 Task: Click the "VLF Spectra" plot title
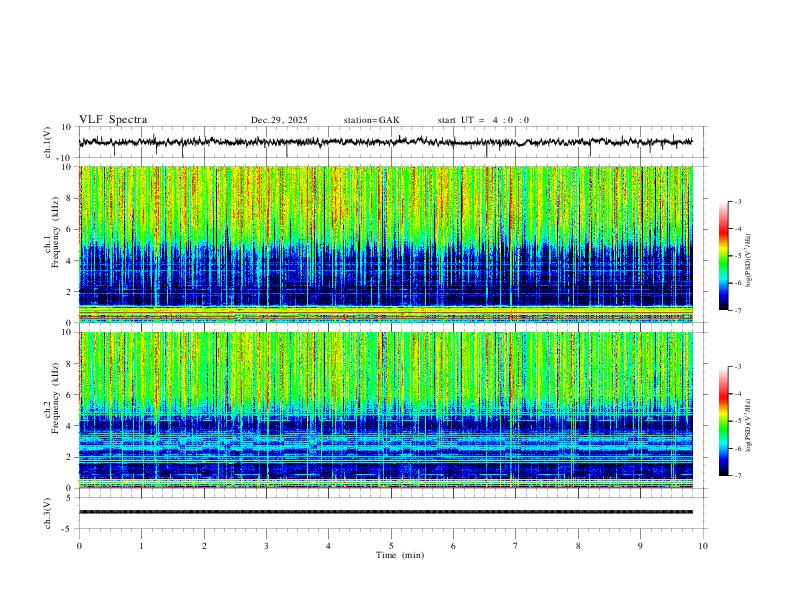tap(113, 120)
